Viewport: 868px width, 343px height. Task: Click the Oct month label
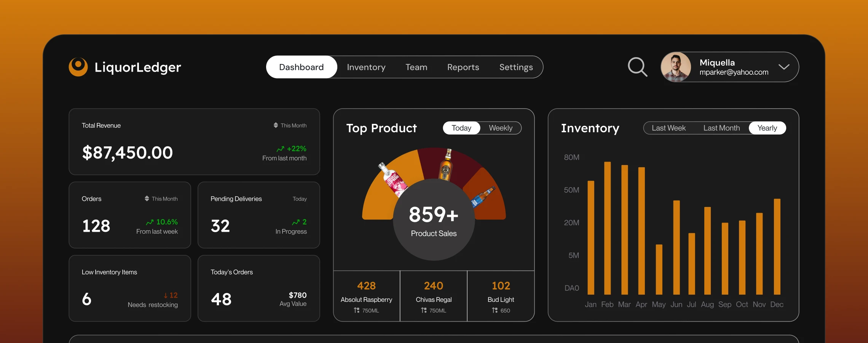(742, 305)
